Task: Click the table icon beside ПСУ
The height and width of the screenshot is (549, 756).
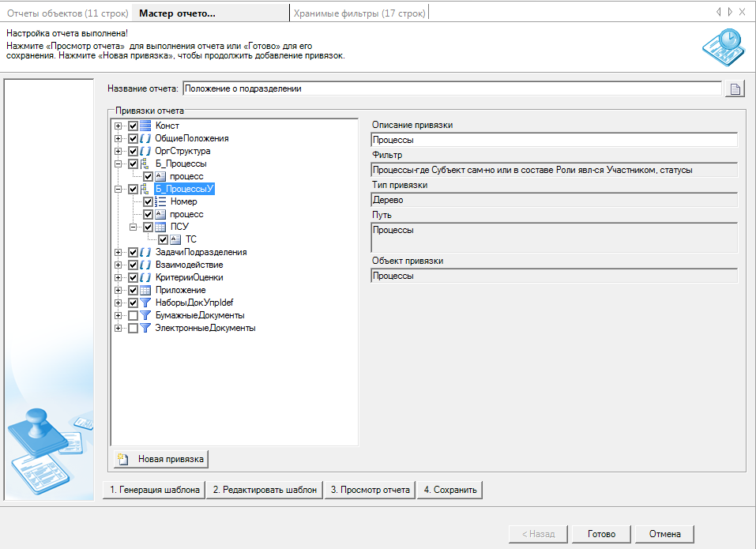Action: pyautogui.click(x=160, y=227)
